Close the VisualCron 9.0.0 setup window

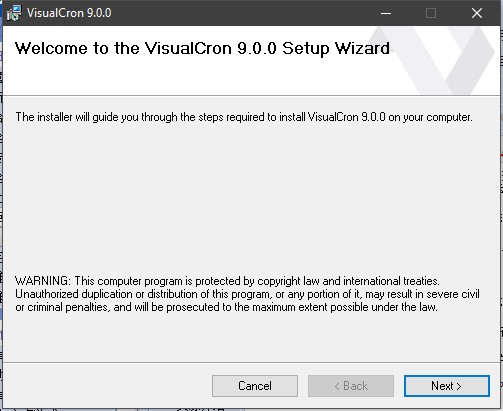477,13
